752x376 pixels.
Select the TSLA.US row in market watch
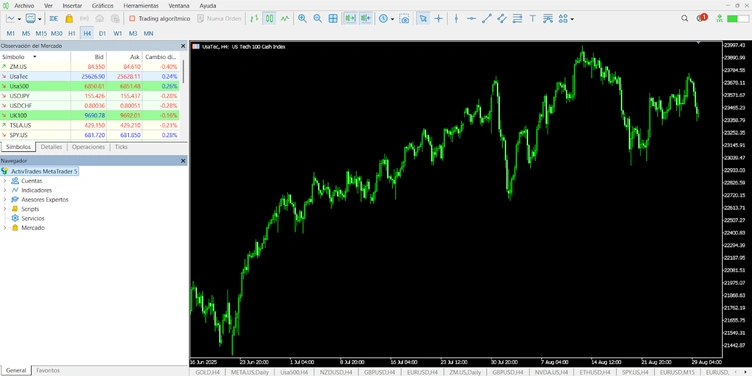pyautogui.click(x=90, y=125)
